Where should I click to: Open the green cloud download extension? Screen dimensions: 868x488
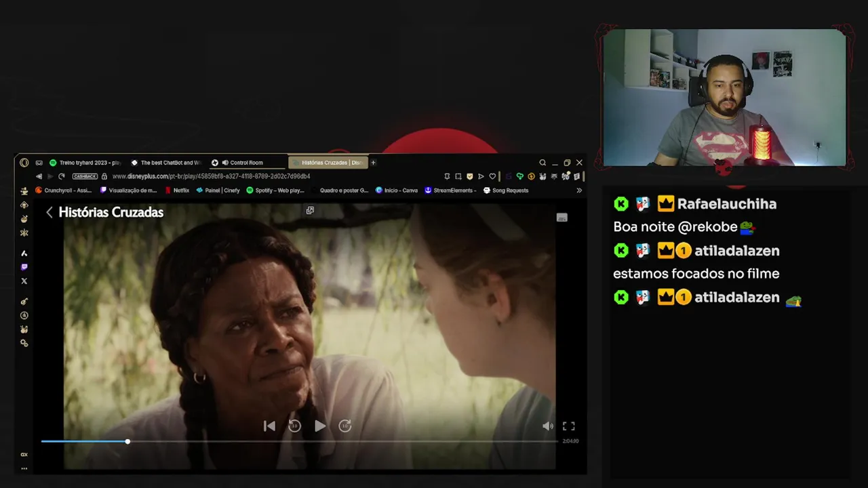pos(520,176)
